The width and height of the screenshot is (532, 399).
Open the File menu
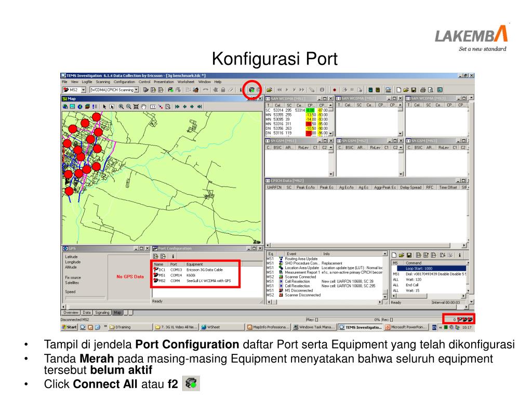(x=64, y=82)
